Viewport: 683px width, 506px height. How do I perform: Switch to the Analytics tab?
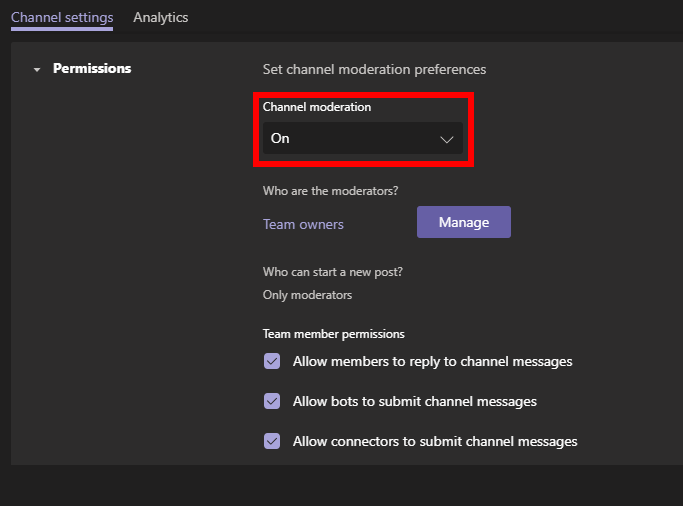[x=161, y=17]
